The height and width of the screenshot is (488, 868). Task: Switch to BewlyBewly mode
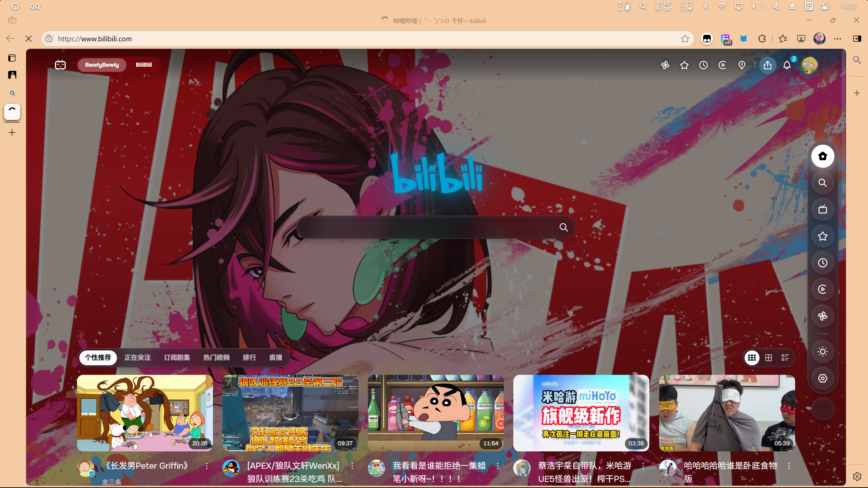[x=102, y=65]
